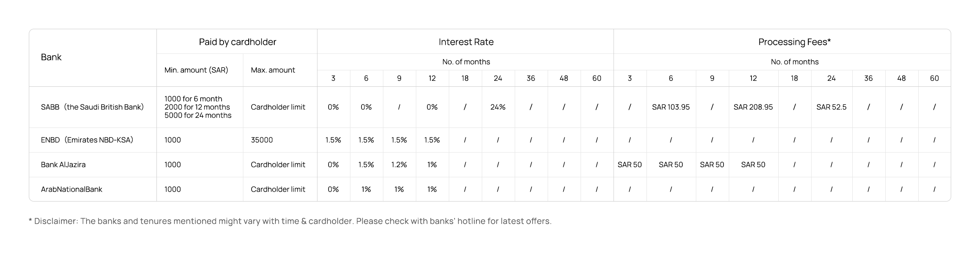Click the ArabNationalBank row label
Screen dimensions: 980x255
[71, 190]
